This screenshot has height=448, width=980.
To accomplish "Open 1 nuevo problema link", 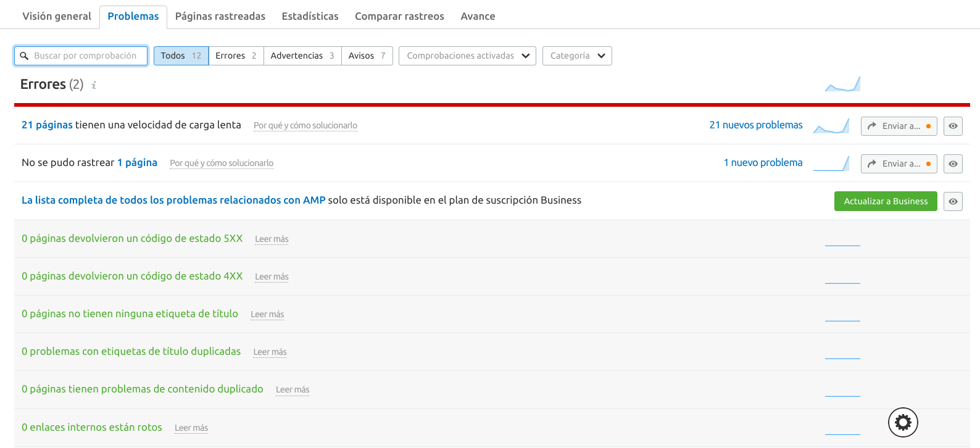I will pos(763,162).
